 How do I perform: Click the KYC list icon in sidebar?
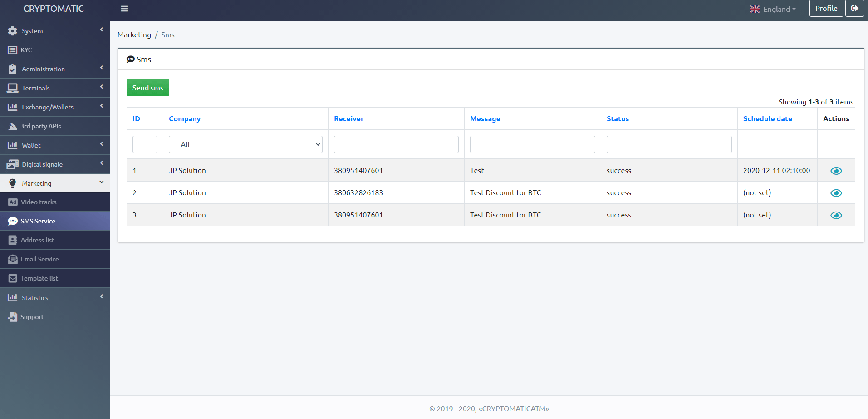pos(12,50)
